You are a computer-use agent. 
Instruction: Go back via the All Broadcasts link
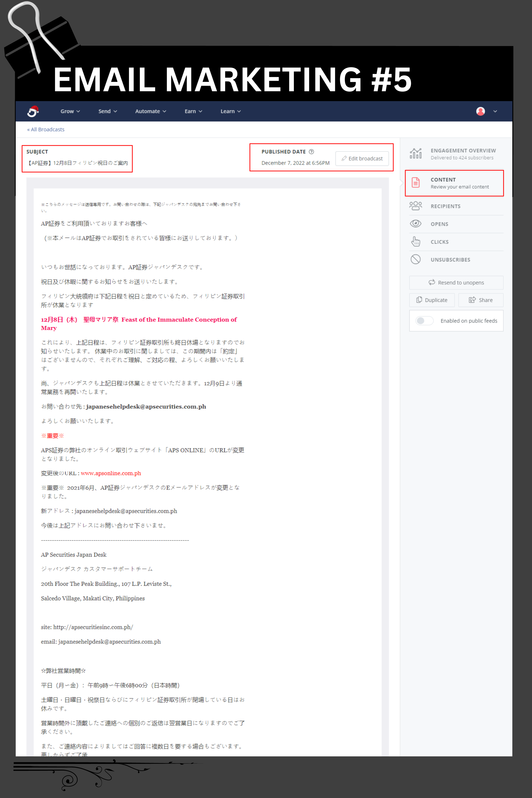[x=46, y=129]
